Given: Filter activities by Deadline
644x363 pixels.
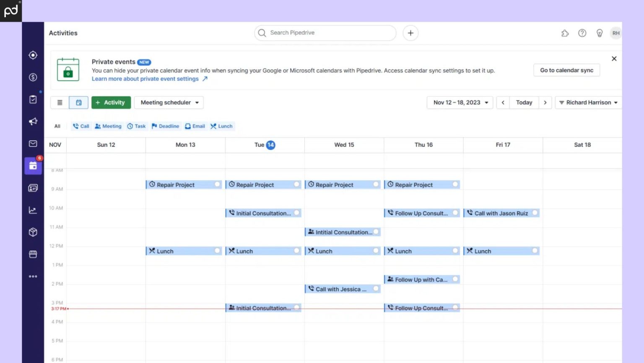Looking at the screenshot, I should [165, 126].
